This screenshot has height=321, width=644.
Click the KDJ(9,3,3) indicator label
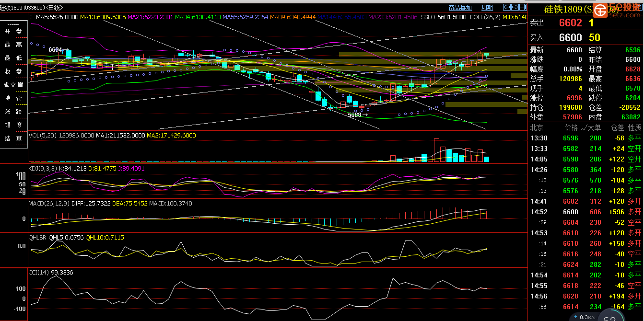pyautogui.click(x=42, y=169)
